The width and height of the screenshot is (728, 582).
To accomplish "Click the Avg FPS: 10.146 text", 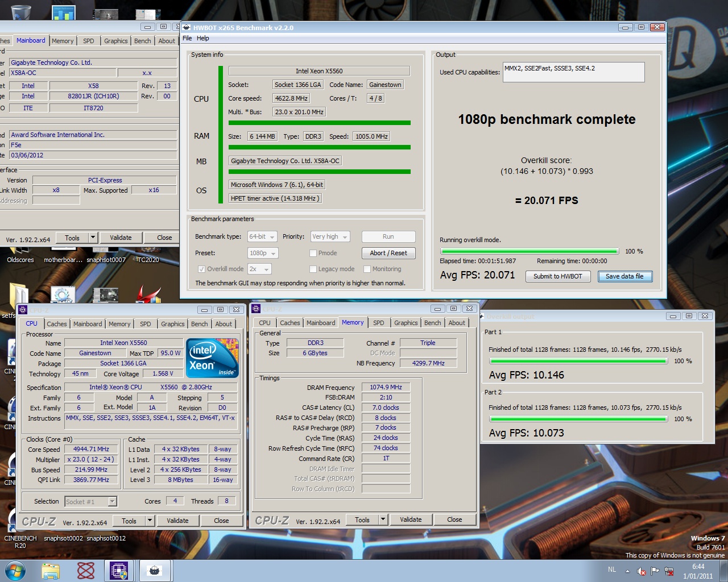I will click(527, 375).
